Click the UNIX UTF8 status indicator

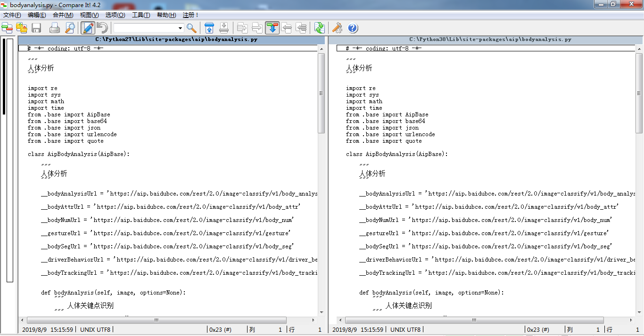[x=95, y=329]
